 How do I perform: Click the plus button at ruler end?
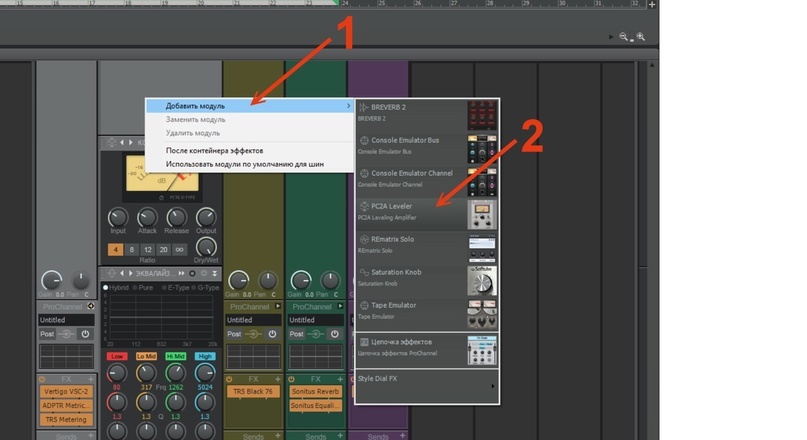tap(652, 4)
